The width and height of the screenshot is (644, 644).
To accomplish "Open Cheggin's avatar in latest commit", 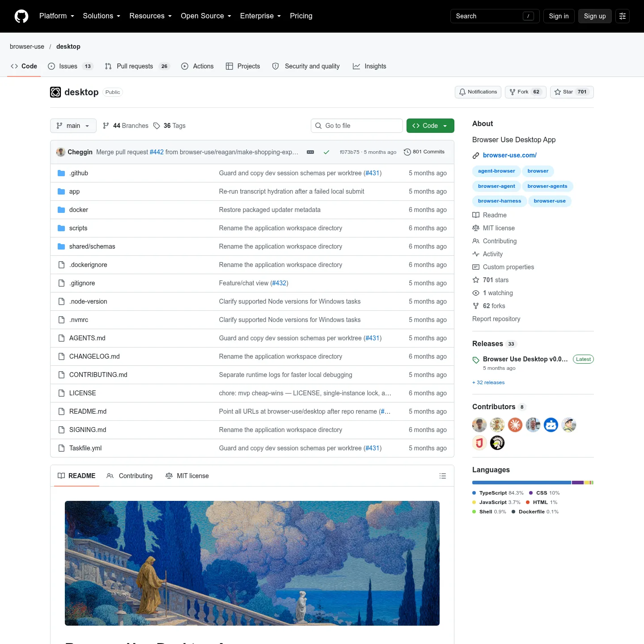I will (x=61, y=152).
